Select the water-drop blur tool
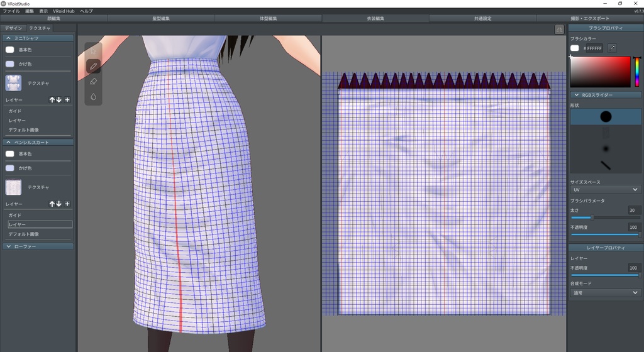 [93, 97]
